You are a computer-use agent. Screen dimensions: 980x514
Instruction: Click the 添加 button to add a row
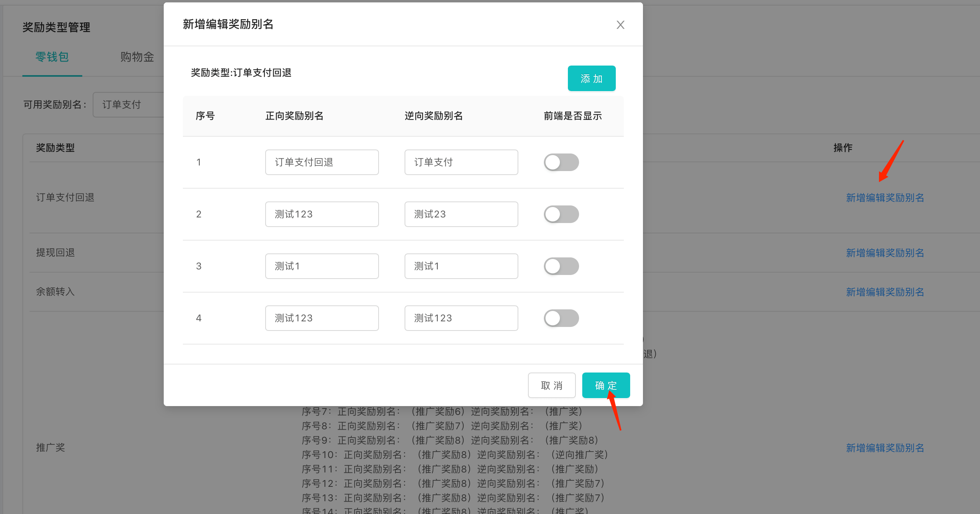[591, 78]
